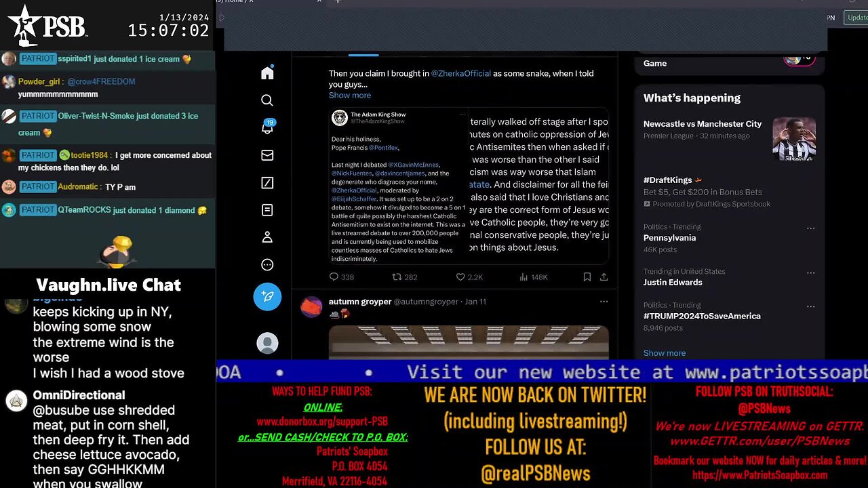Open more options for Pennsylvania trend

pyautogui.click(x=810, y=228)
